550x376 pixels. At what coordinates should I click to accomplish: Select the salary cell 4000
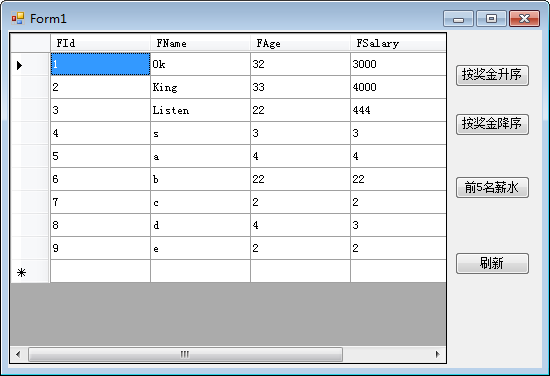coord(398,87)
